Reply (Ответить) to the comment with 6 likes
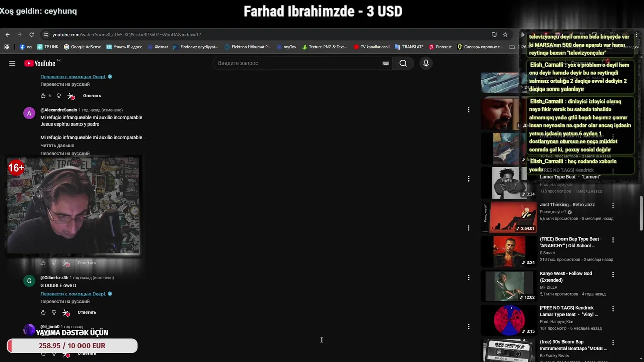The image size is (644, 362). 92,96
